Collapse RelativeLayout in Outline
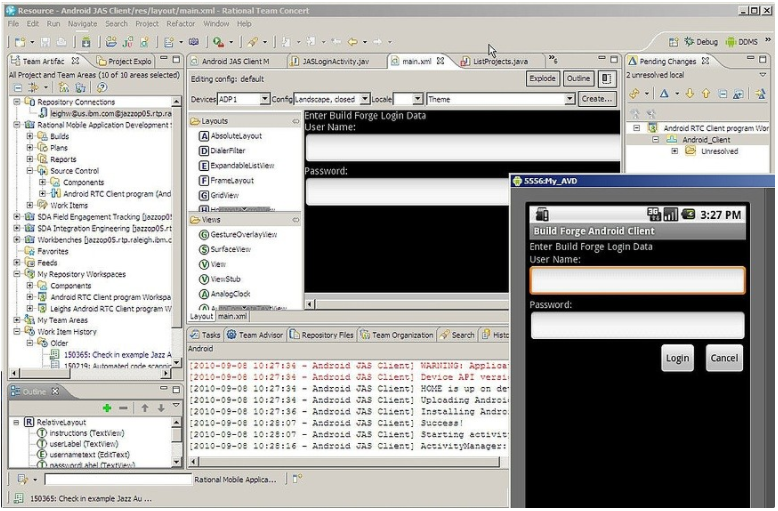The image size is (778, 511). (x=16, y=423)
